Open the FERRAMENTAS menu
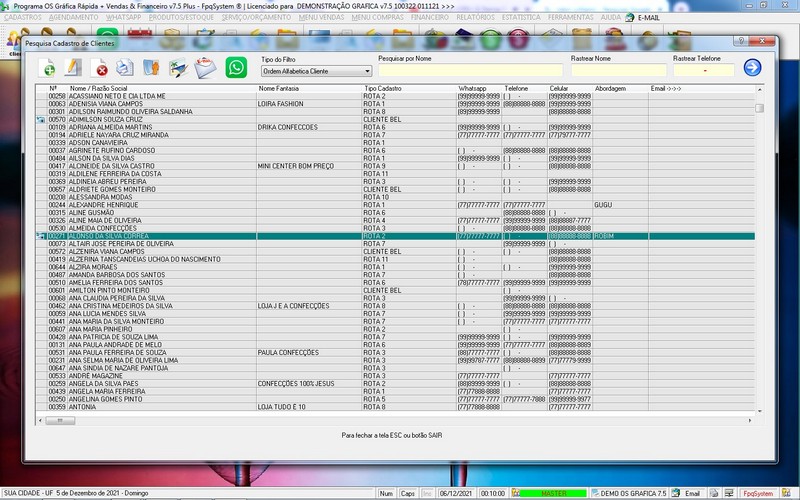 click(x=570, y=17)
